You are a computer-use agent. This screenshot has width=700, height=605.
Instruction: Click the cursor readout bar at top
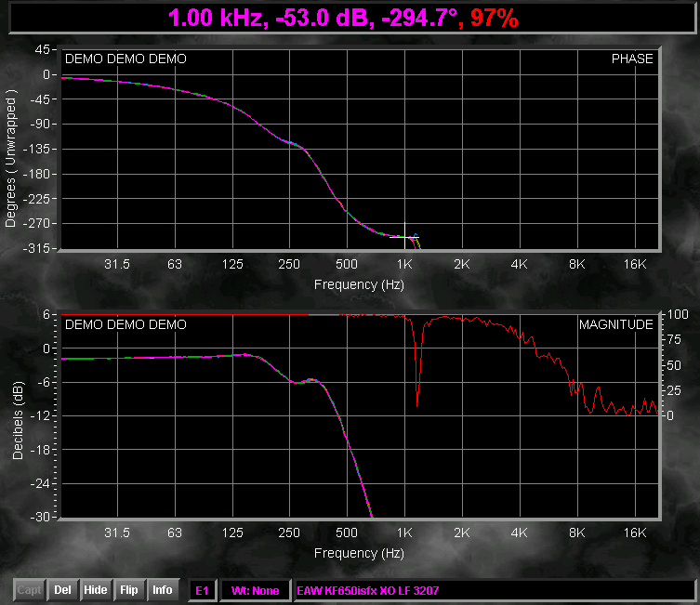click(352, 18)
